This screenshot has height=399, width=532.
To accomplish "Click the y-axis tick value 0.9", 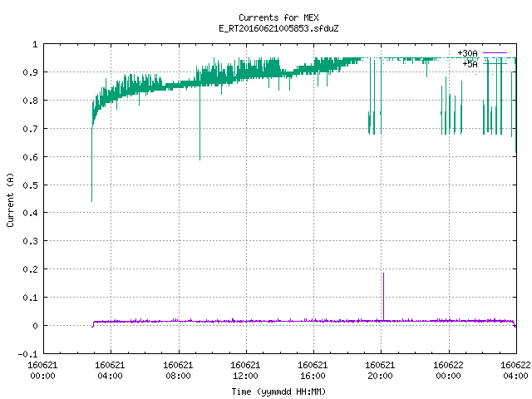I will tap(30, 72).
